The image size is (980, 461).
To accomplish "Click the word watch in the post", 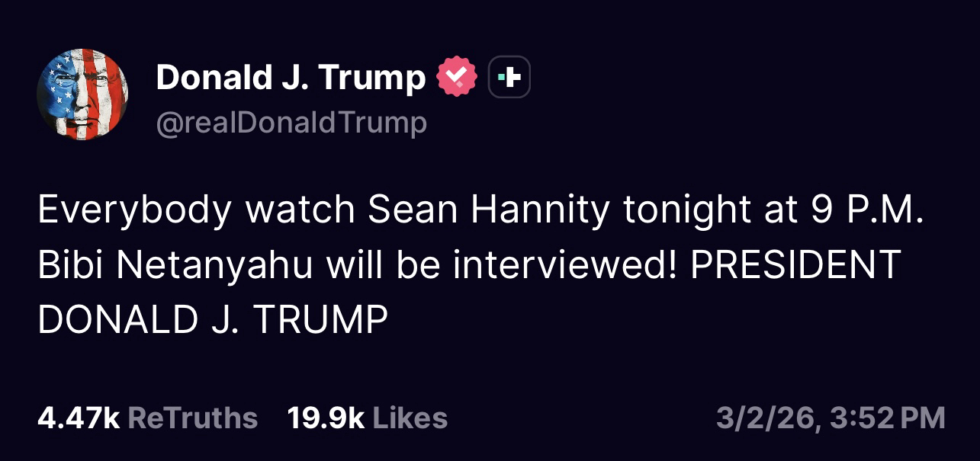I will pyautogui.click(x=300, y=211).
